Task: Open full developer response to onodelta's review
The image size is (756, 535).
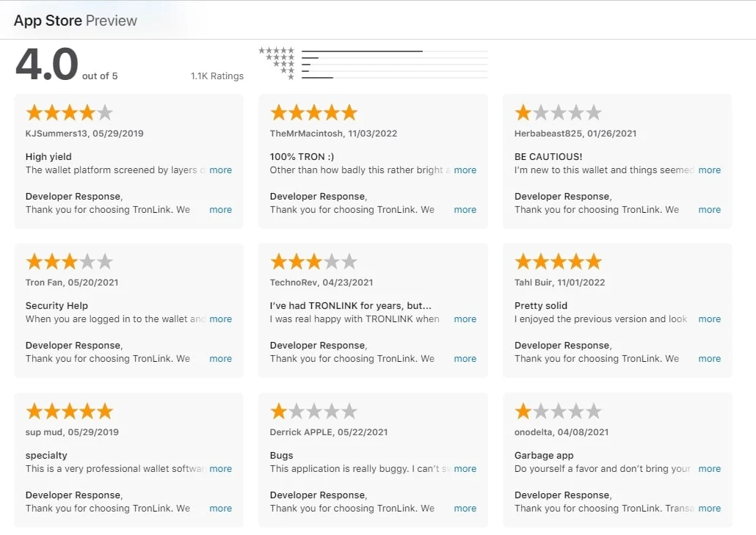Action: click(709, 509)
